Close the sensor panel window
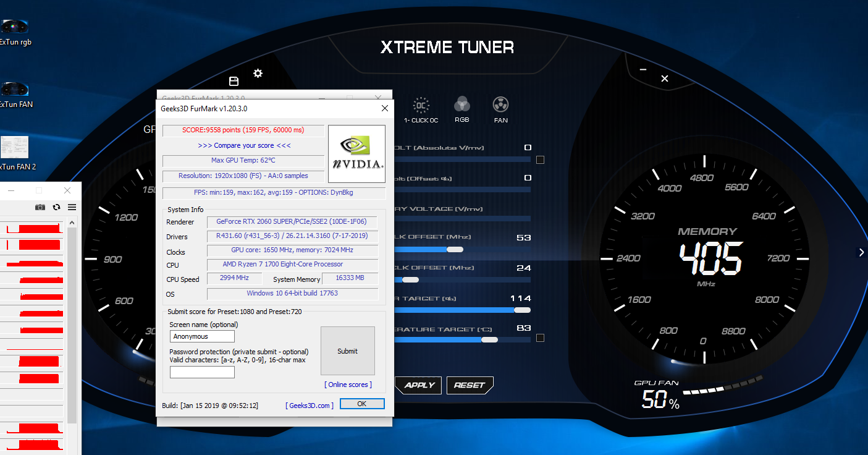 pos(67,190)
